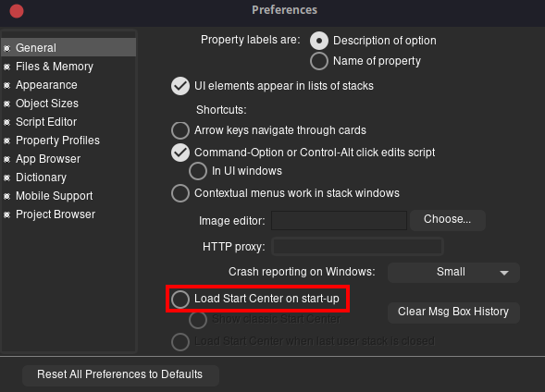This screenshot has height=392, width=545.
Task: Click the Clear Msg Box History button
Action: [x=453, y=312]
